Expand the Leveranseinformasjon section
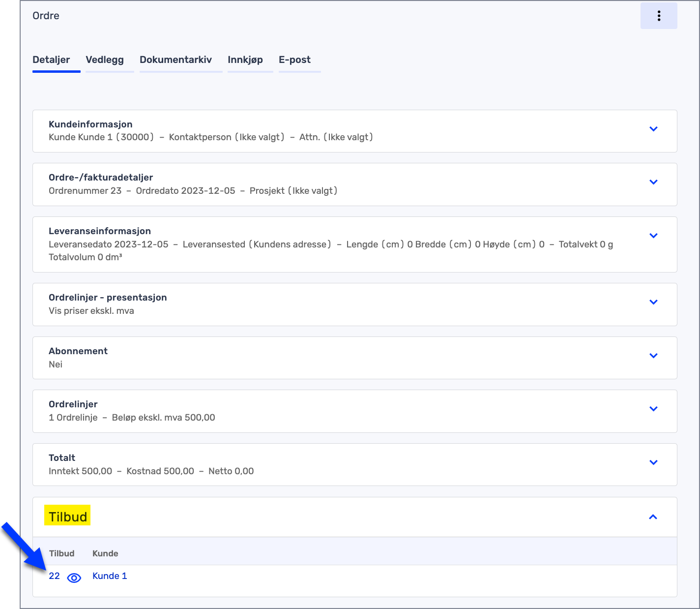 (653, 236)
